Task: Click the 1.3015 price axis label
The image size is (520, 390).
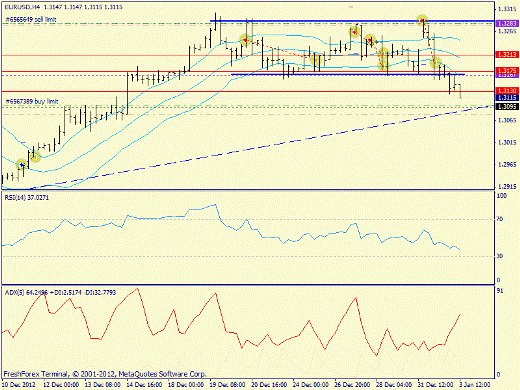Action: pos(507,143)
